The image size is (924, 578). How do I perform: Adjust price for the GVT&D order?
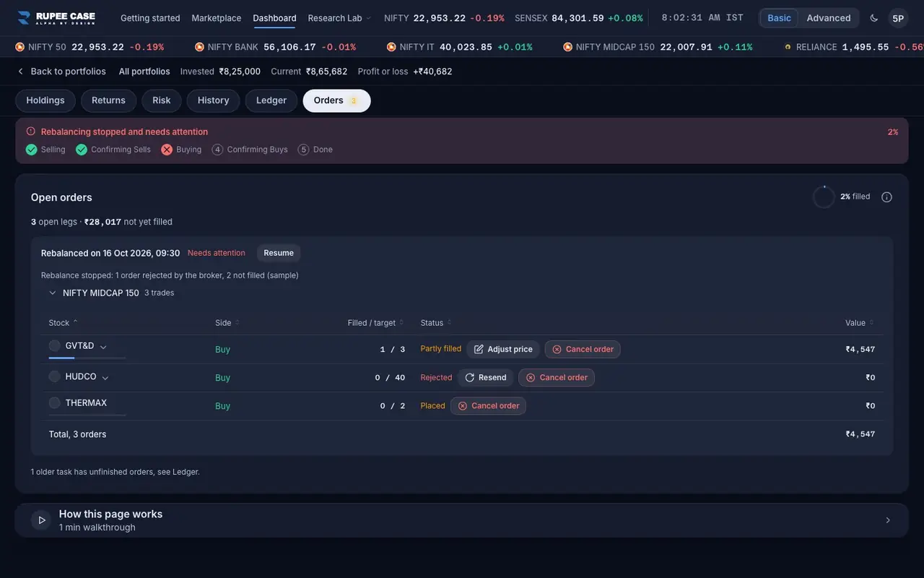coord(503,349)
